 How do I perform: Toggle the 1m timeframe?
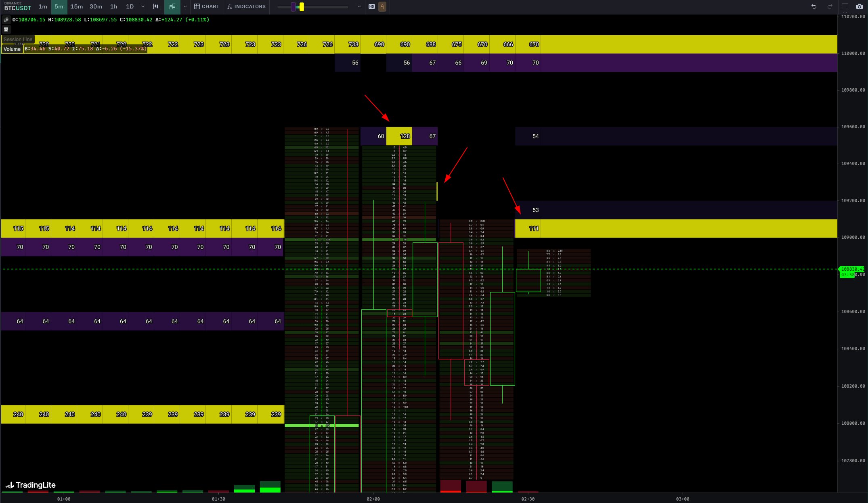[x=42, y=6]
